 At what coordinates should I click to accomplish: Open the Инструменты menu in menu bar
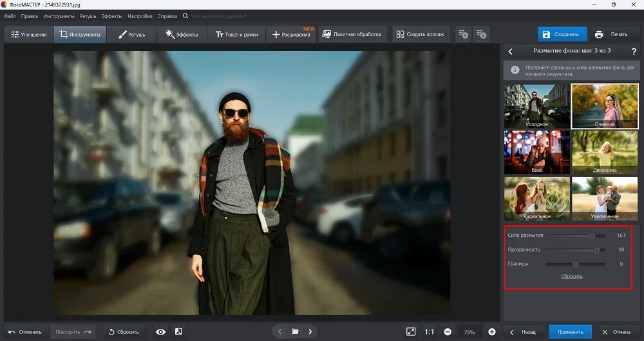click(59, 16)
